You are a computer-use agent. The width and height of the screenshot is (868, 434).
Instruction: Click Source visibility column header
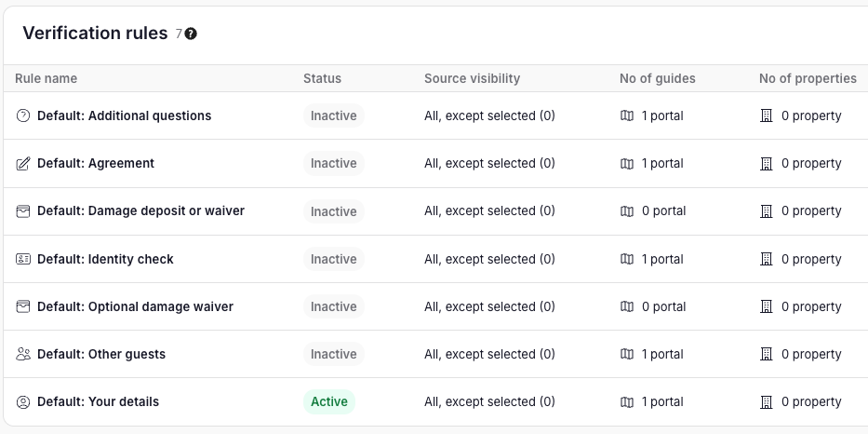tap(472, 78)
